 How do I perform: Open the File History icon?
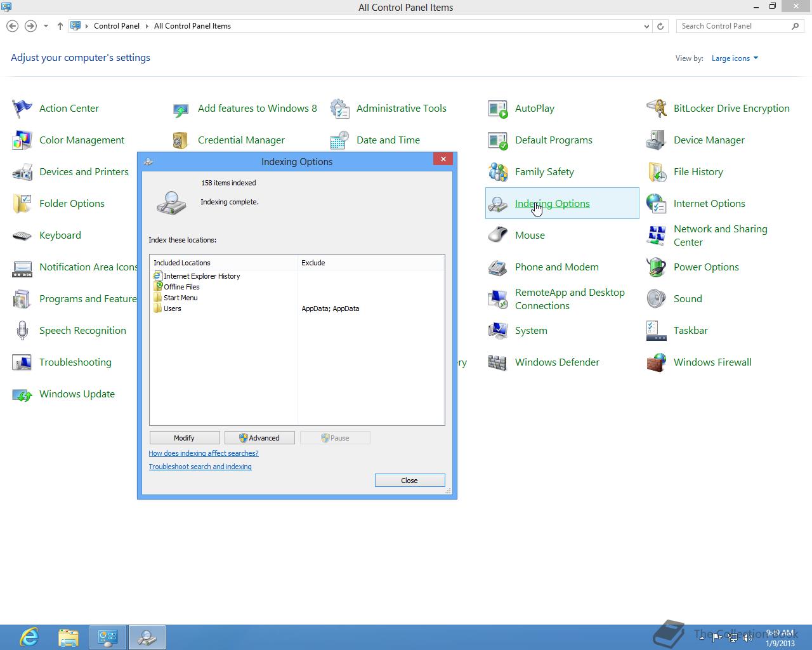point(657,172)
